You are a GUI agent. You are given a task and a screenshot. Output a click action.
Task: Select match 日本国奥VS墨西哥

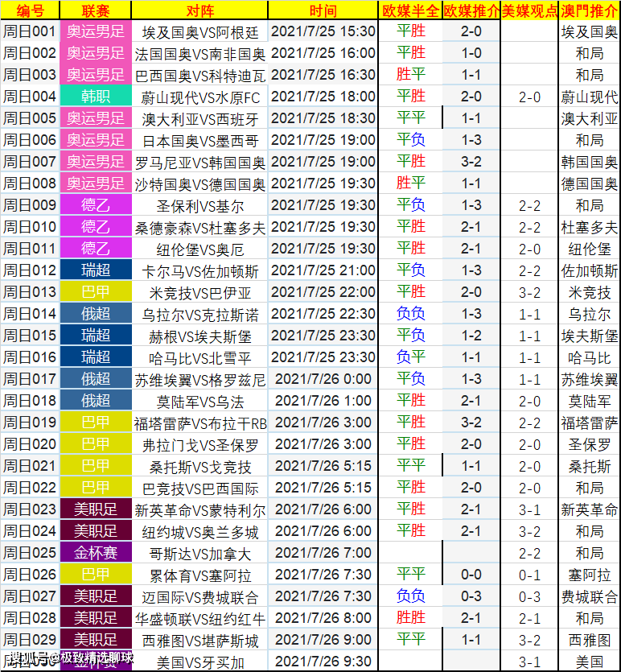[x=199, y=140]
